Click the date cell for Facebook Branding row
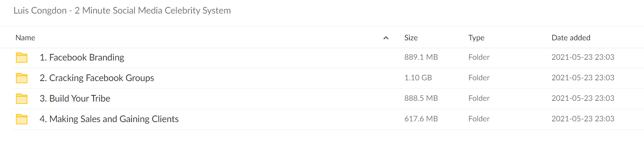Screen dimensions: 644x143 pyautogui.click(x=583, y=57)
